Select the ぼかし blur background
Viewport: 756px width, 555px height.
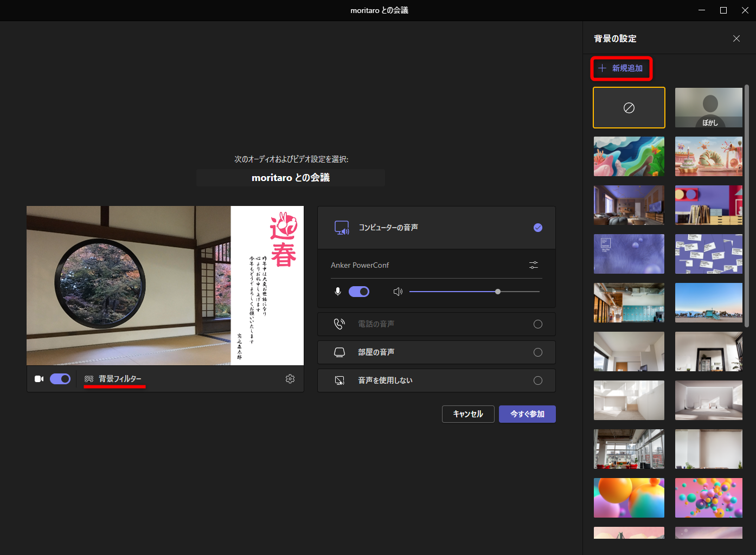coord(708,107)
